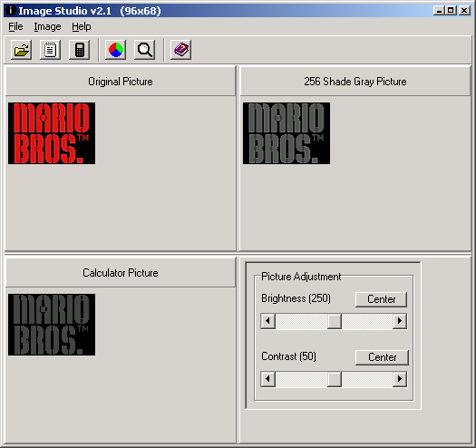This screenshot has height=448, width=476.
Task: Click the purple help book icon
Action: pos(181,50)
